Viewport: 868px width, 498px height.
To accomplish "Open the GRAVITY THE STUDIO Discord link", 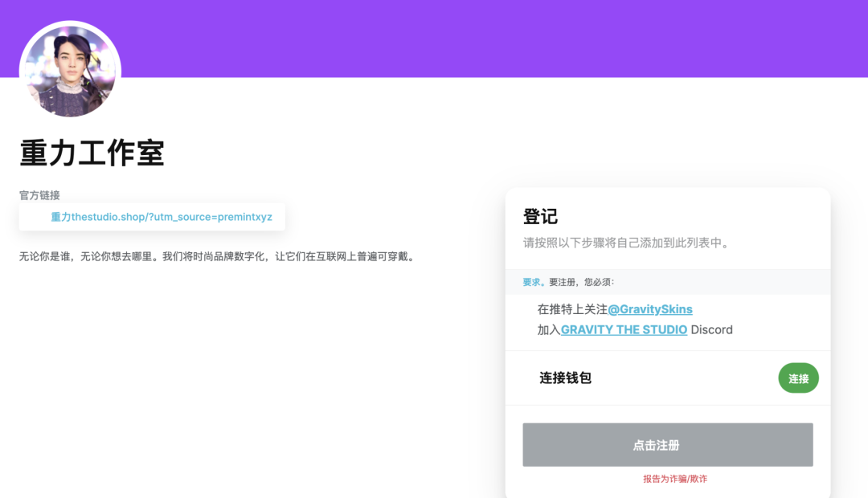I will [x=624, y=330].
